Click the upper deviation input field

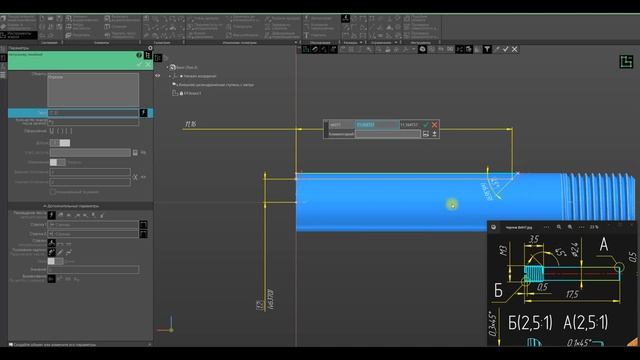(x=90, y=172)
